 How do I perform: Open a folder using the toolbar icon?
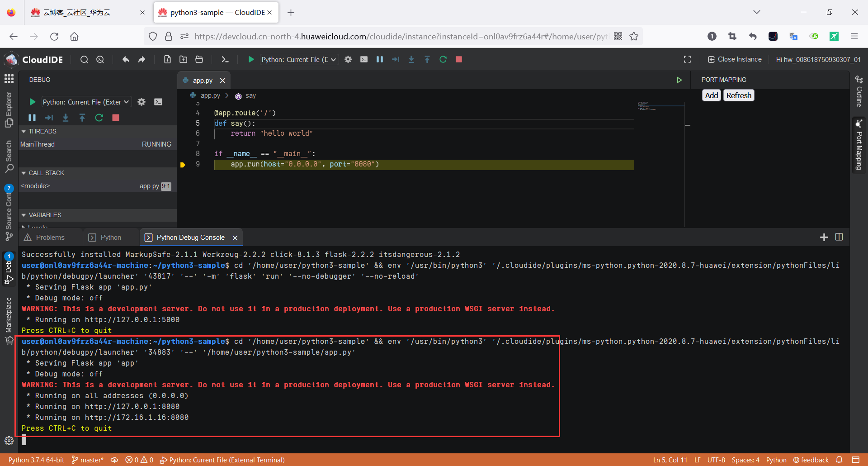click(199, 59)
